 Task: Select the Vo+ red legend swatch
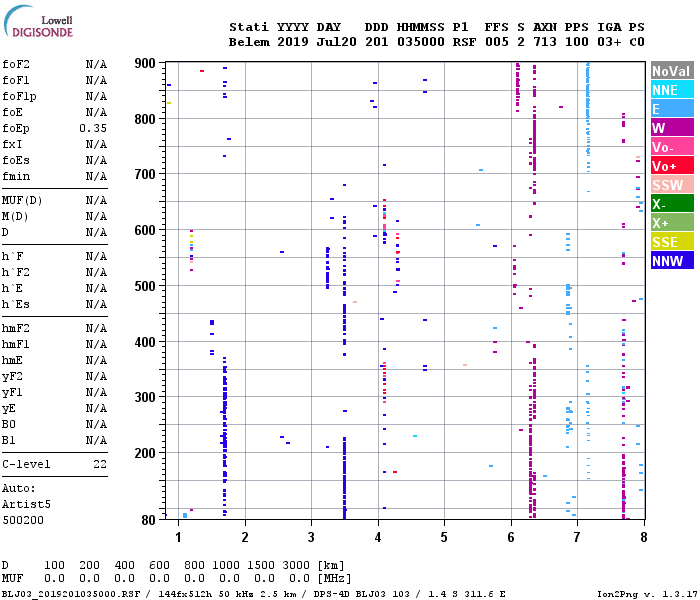point(672,166)
